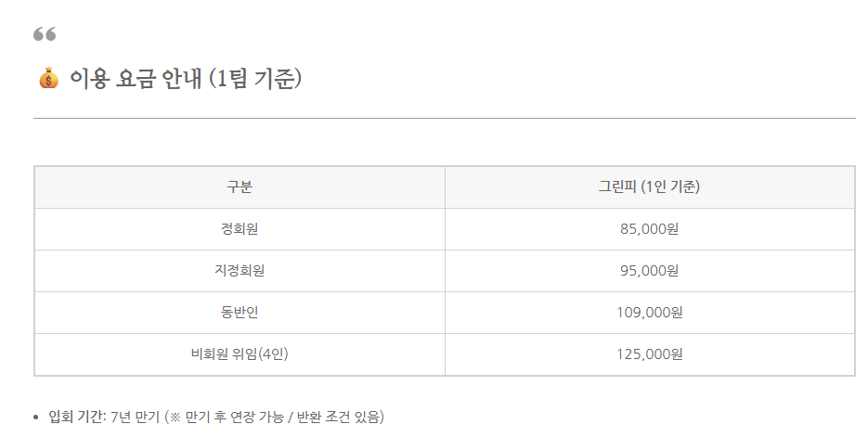
Task: Click the 109,000원 price cell
Action: coord(649,313)
